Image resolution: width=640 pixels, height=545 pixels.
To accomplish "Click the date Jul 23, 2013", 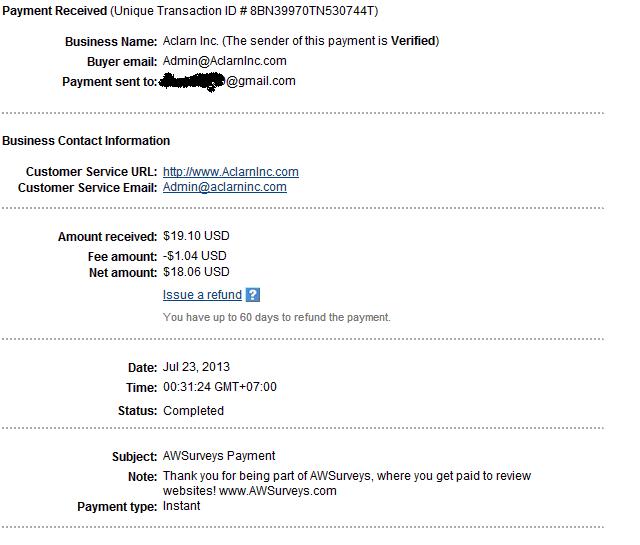I will tap(196, 367).
